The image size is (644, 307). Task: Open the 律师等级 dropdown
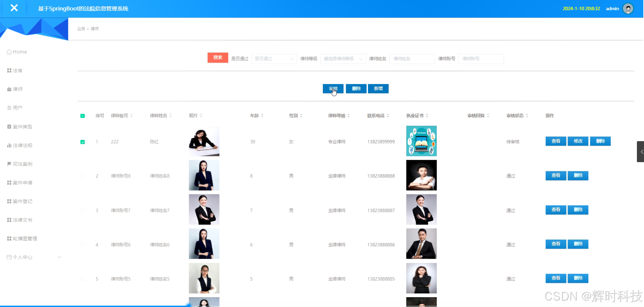tap(343, 59)
